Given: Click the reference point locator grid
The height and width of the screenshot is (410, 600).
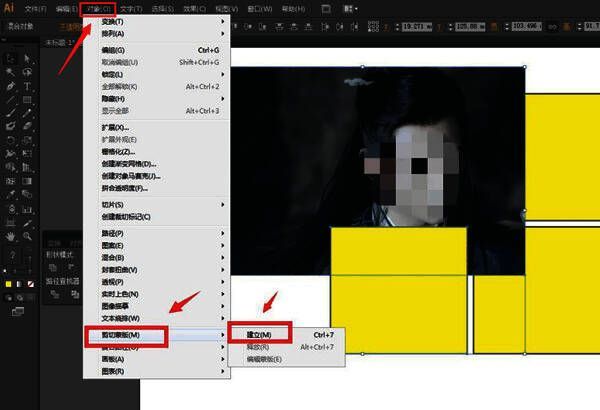Looking at the screenshot, I should 373,26.
